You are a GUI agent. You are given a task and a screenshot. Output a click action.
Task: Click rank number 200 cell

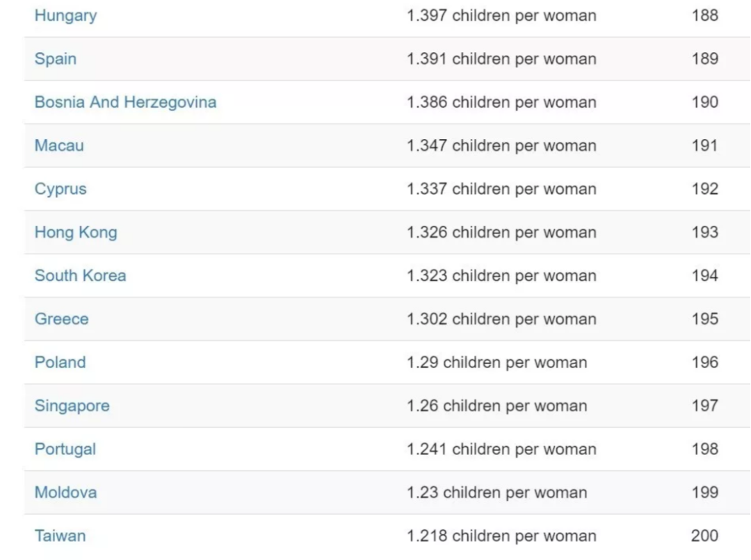[x=704, y=536]
